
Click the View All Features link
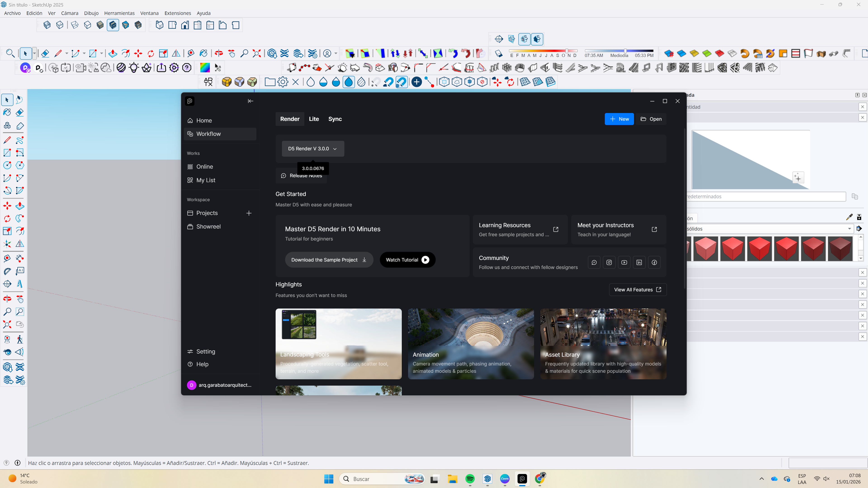coord(638,290)
